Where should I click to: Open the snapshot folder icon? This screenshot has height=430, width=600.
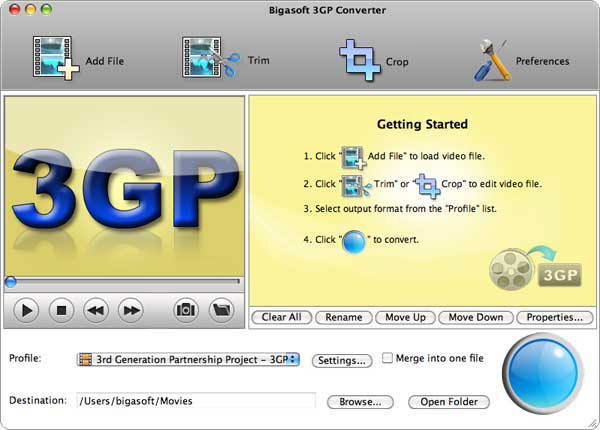coord(222,309)
